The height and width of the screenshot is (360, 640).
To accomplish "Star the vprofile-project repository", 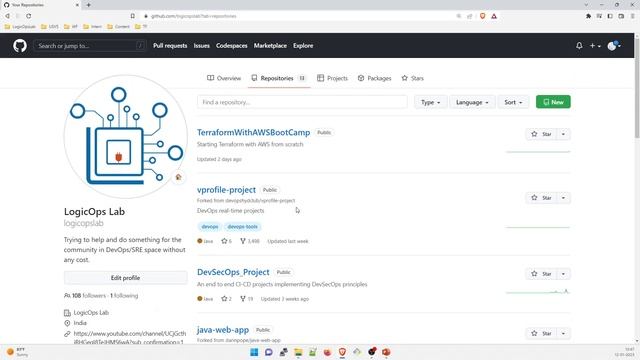I will pyautogui.click(x=541, y=198).
